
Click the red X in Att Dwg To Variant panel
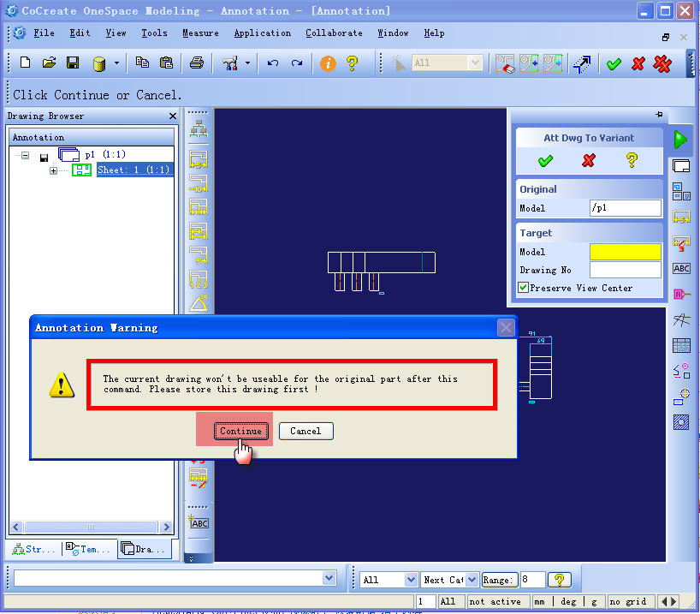tap(589, 160)
